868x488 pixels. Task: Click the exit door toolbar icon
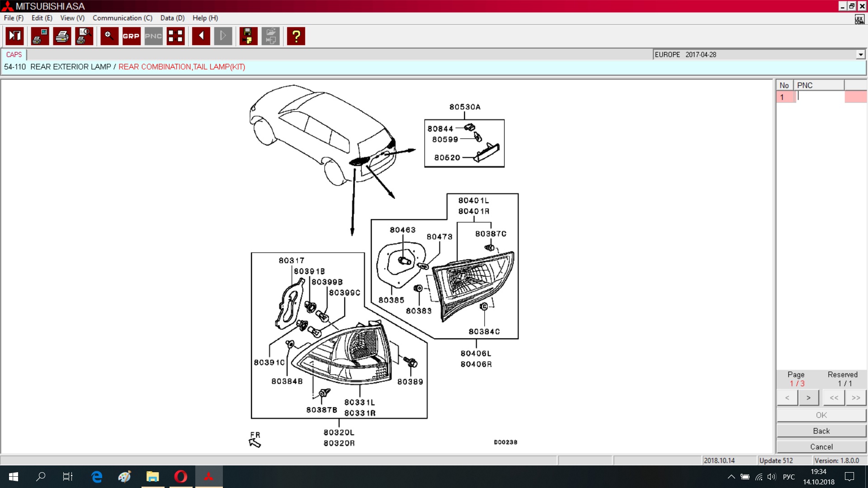[14, 36]
